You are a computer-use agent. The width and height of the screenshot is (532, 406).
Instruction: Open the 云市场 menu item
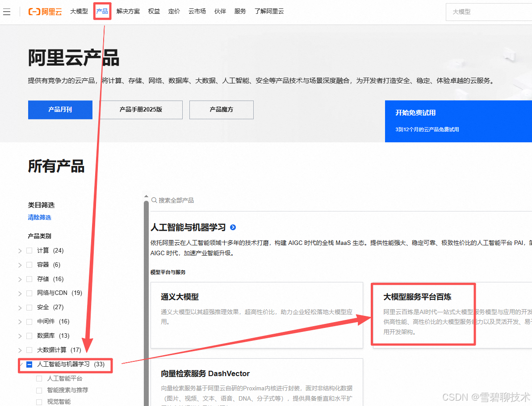pyautogui.click(x=197, y=12)
